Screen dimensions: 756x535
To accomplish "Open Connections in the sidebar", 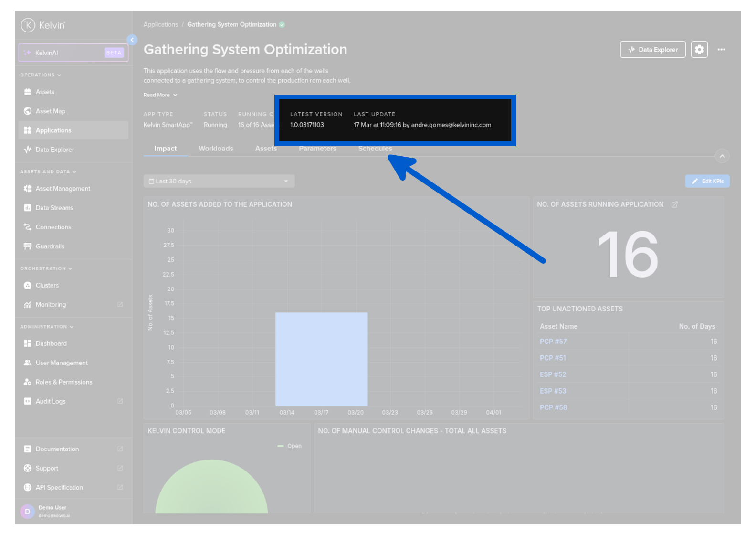I will (x=53, y=227).
